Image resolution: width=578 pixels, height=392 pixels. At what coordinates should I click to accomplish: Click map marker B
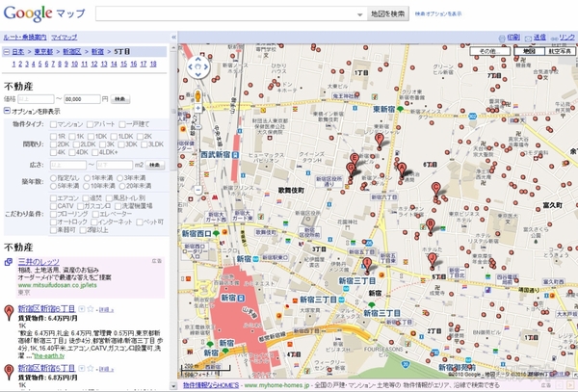430,225
